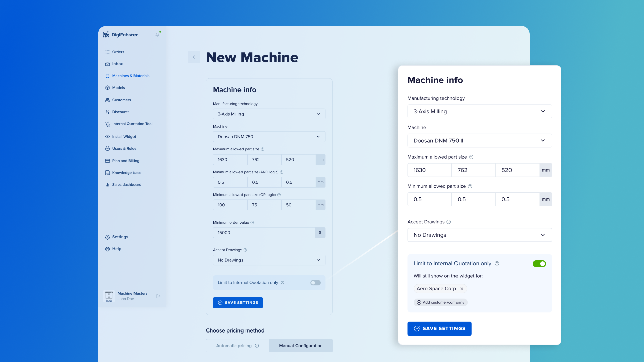Disable the green Limit to Internal Quotation toggle
644x362 pixels.
[539, 264]
